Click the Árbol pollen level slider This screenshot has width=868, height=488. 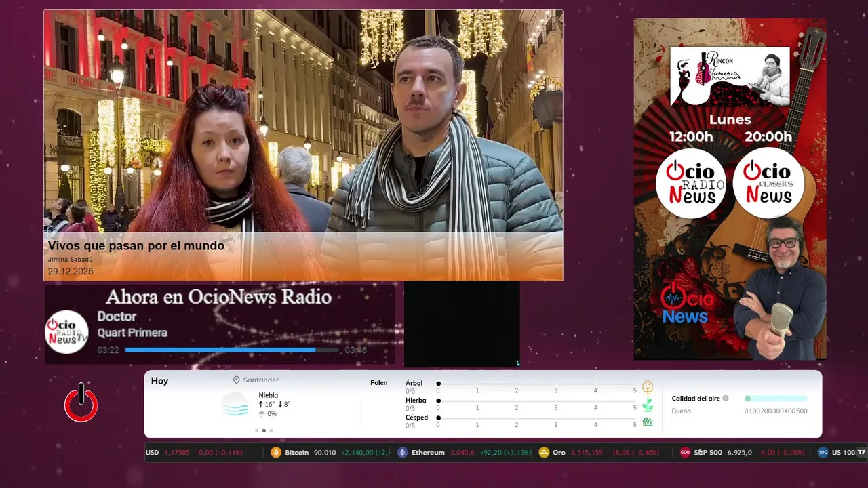click(x=536, y=384)
